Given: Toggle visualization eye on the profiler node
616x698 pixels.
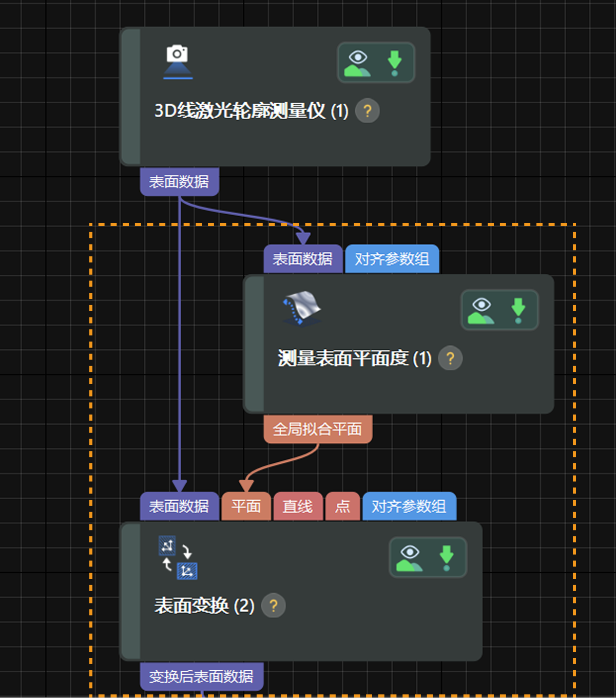Looking at the screenshot, I should pyautogui.click(x=358, y=62).
